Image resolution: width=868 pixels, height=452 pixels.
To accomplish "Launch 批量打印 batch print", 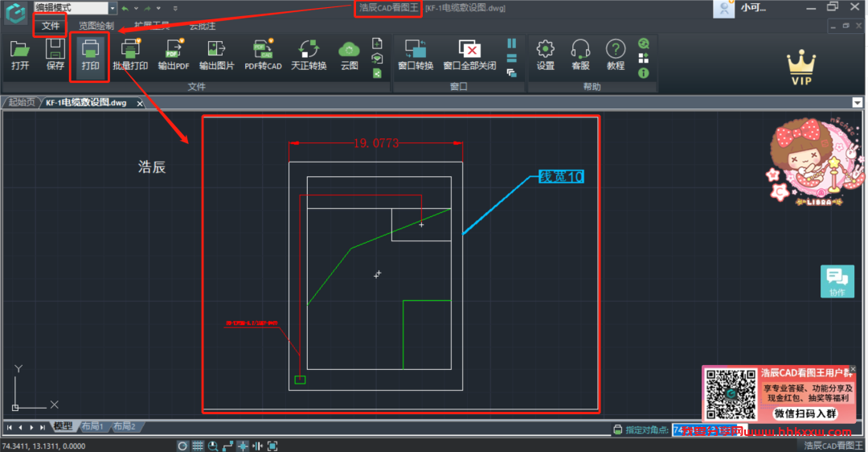I will 130,55.
